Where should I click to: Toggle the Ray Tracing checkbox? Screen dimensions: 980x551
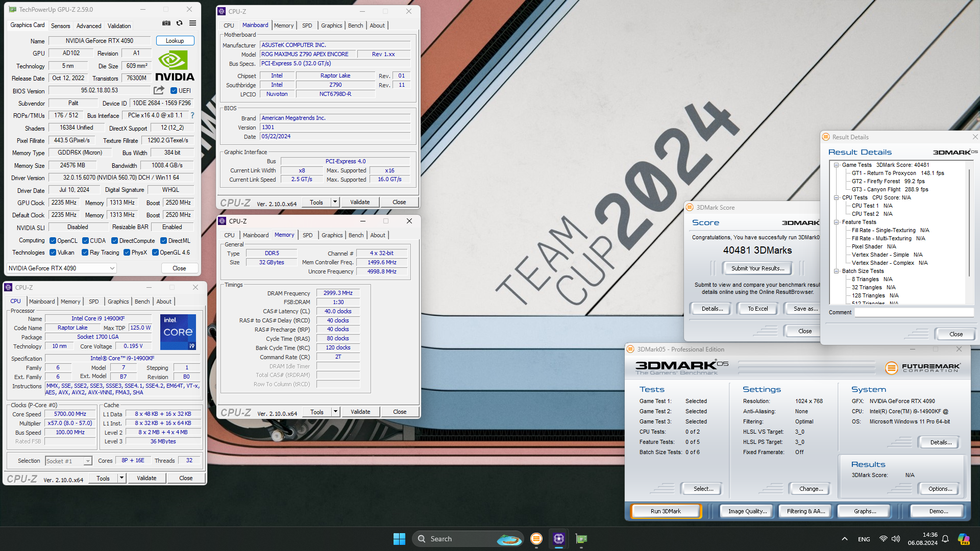point(85,253)
